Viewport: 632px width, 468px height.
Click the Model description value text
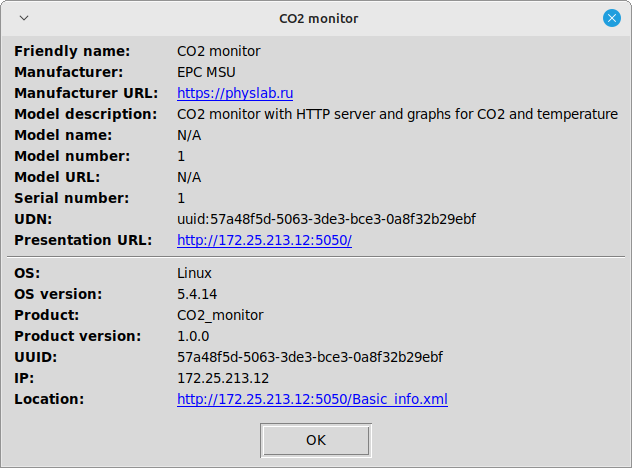[x=397, y=114]
